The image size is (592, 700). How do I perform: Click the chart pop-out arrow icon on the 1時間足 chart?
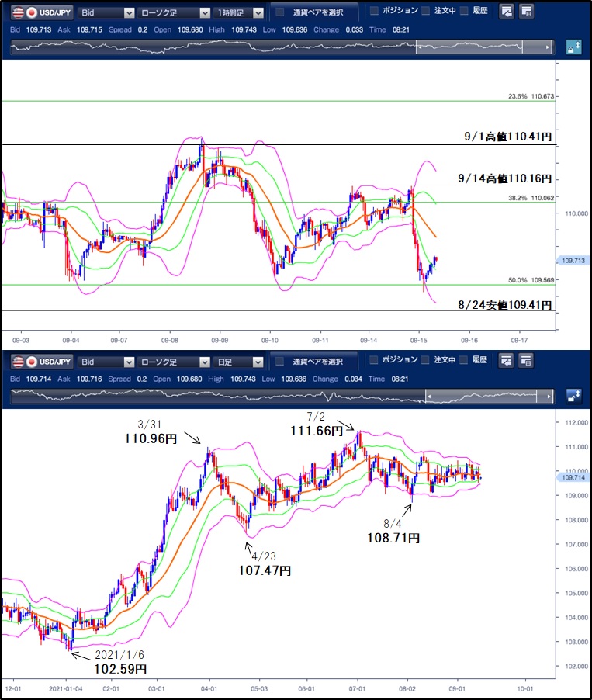507,12
